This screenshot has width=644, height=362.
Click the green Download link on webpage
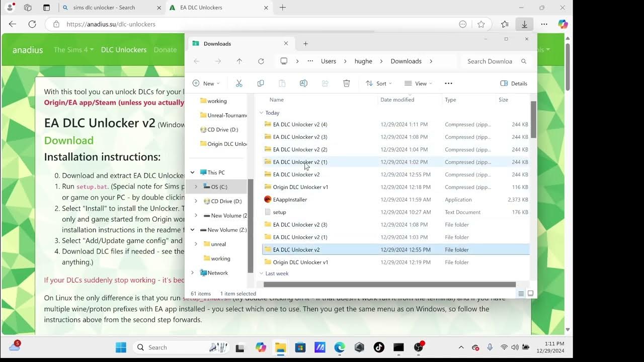click(69, 140)
